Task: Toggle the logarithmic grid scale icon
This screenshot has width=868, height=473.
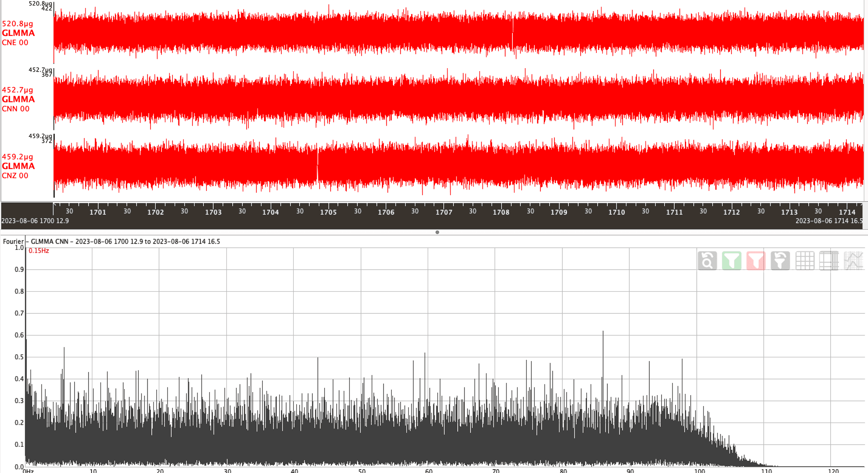Action: (x=829, y=261)
